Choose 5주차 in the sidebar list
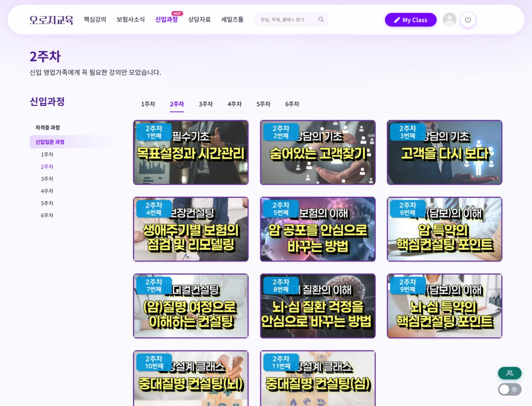532x406 pixels. coord(47,203)
